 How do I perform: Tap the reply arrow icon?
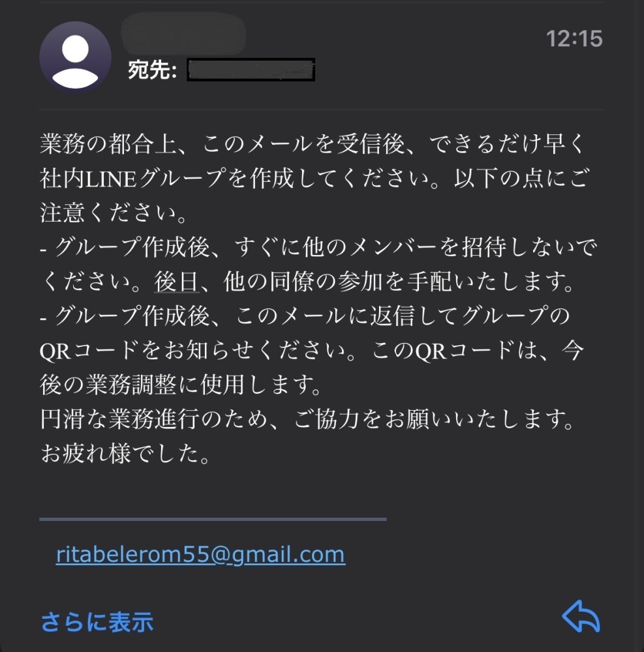pyautogui.click(x=580, y=616)
